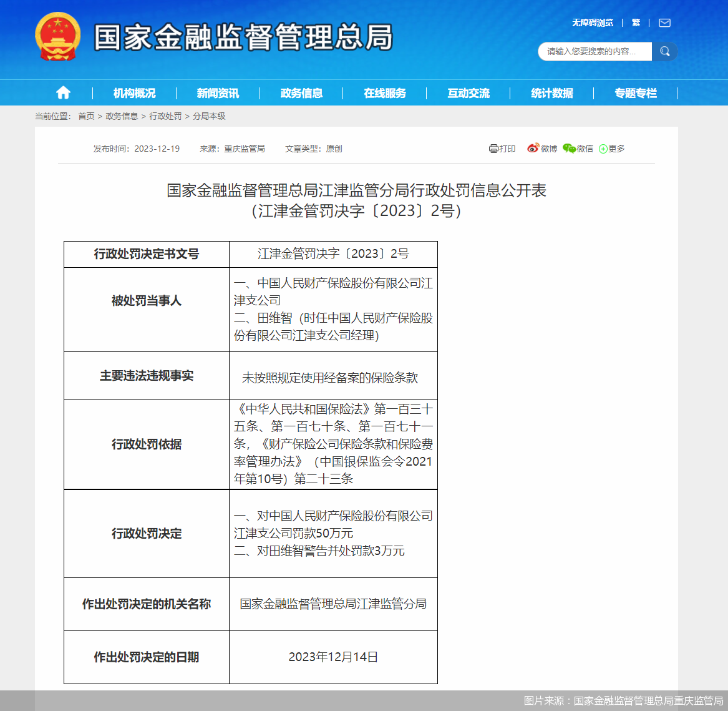Viewport: 728px width, 711px height.
Task: Switch to traditional Chinese with 繁 link
Action: [636, 22]
